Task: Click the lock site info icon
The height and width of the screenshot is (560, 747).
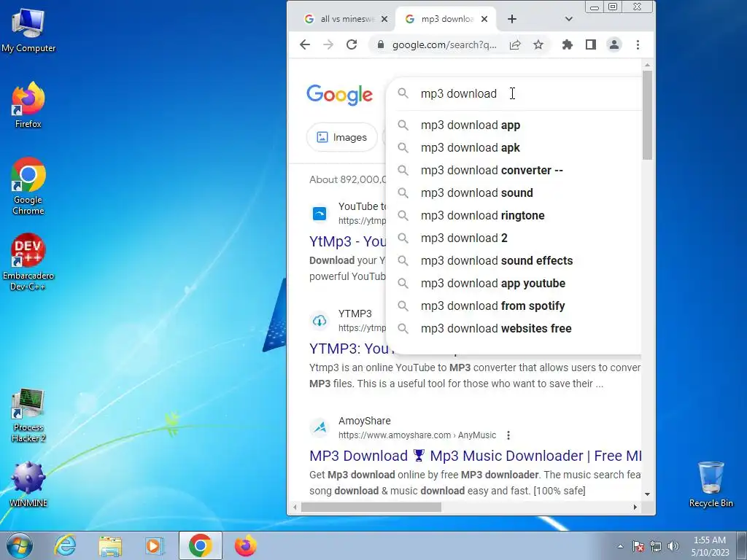Action: point(380,44)
